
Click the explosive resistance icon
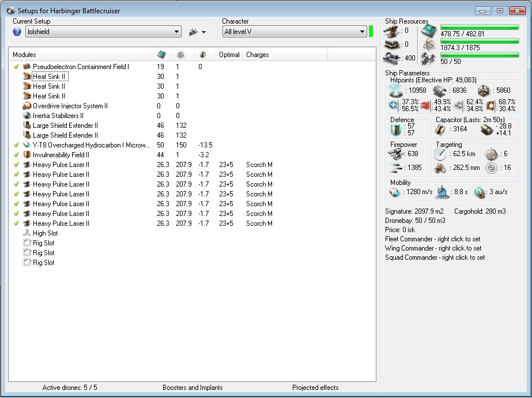coord(490,106)
